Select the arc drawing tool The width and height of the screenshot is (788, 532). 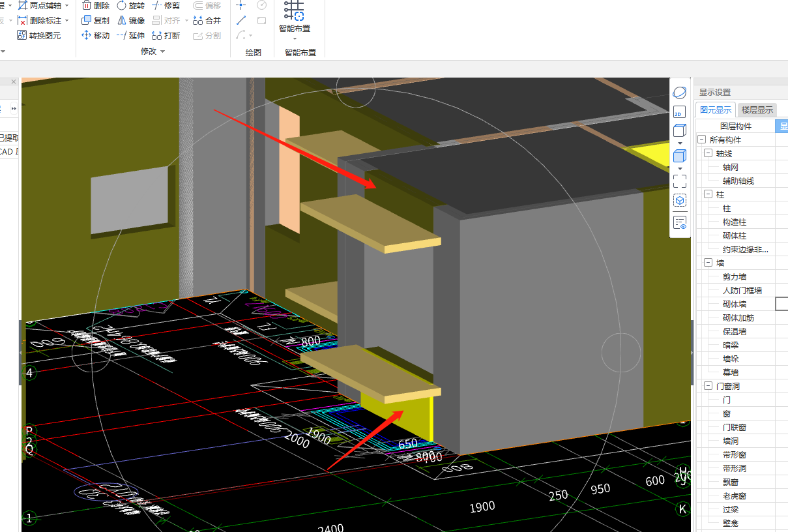pyautogui.click(x=241, y=35)
